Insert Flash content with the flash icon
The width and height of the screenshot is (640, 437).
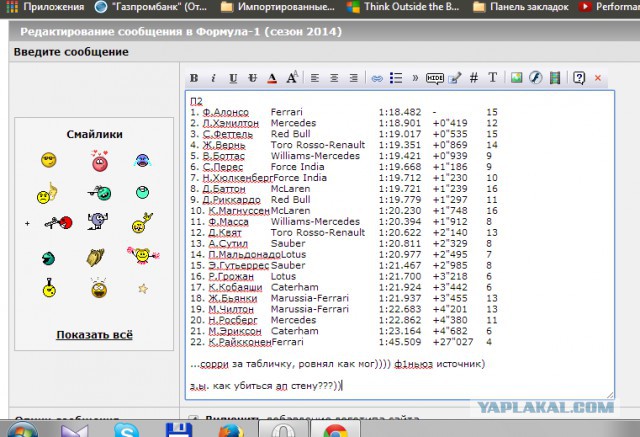pyautogui.click(x=536, y=78)
